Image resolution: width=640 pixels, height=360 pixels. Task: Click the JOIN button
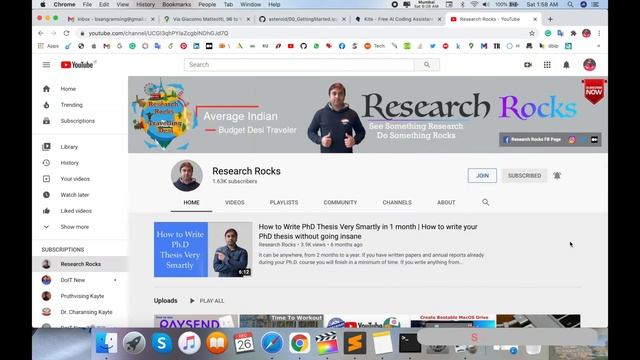pyautogui.click(x=482, y=176)
